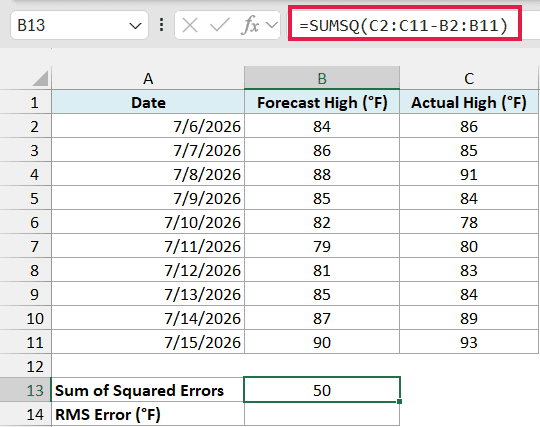The height and width of the screenshot is (427, 540).
Task: Select the cell with date 7/13/2026
Action: pyautogui.click(x=148, y=294)
